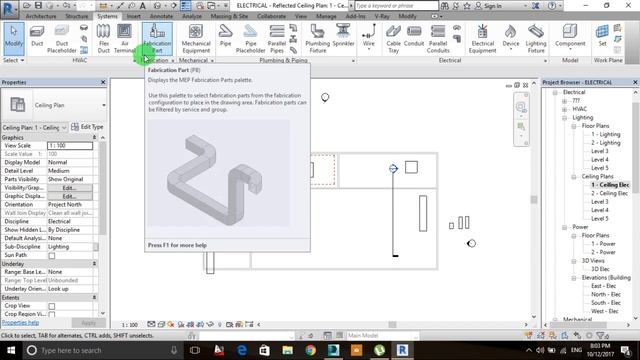Open the Windows Start menu
The height and width of the screenshot is (360, 640).
(11, 350)
